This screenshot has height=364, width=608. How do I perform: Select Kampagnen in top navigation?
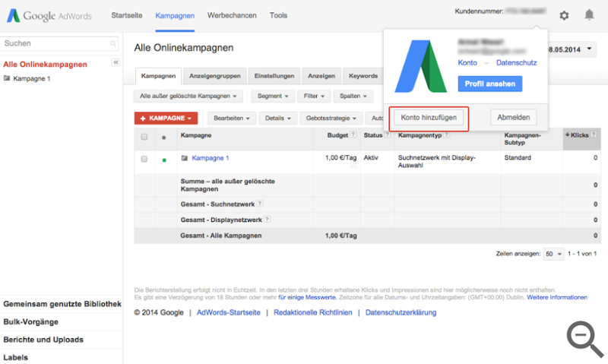point(175,15)
